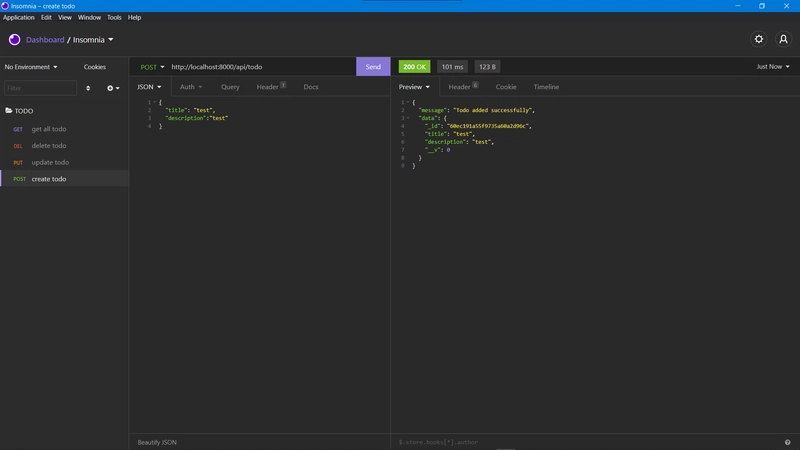Open the Auth tab dropdown
The height and width of the screenshot is (450, 800).
(x=191, y=87)
